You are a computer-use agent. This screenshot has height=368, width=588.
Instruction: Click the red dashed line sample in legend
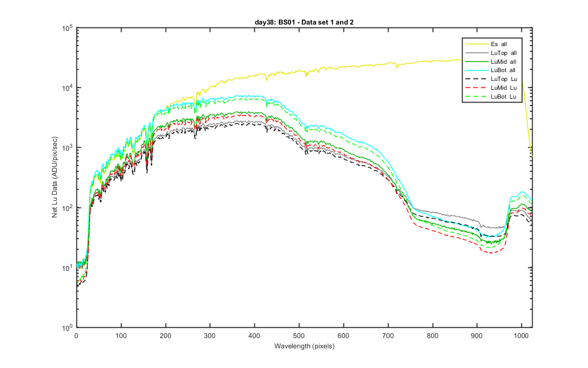click(477, 88)
